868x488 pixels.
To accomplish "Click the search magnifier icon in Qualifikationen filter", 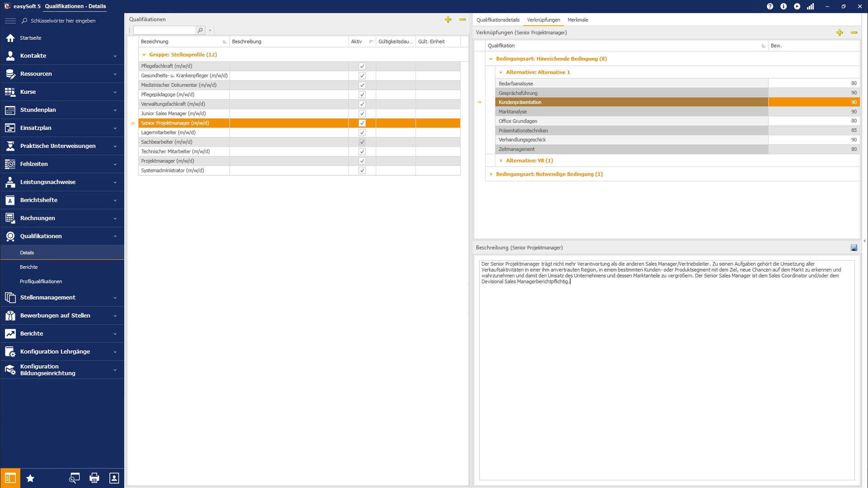I will [x=200, y=30].
